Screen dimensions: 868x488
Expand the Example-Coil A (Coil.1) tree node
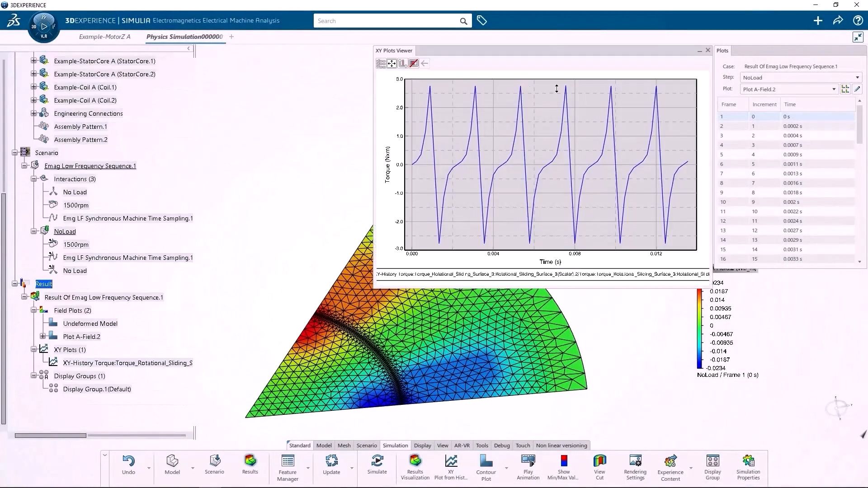33,87
